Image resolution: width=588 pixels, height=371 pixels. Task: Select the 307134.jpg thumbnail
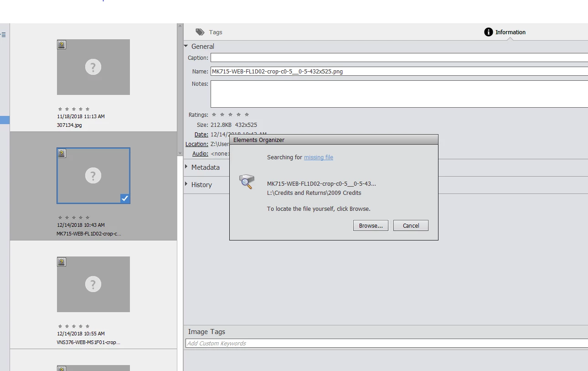tap(93, 67)
